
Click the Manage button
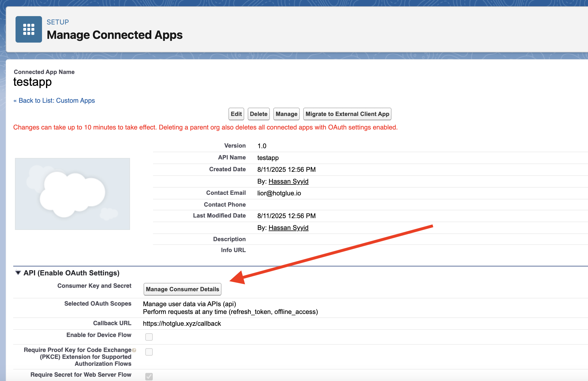click(287, 114)
